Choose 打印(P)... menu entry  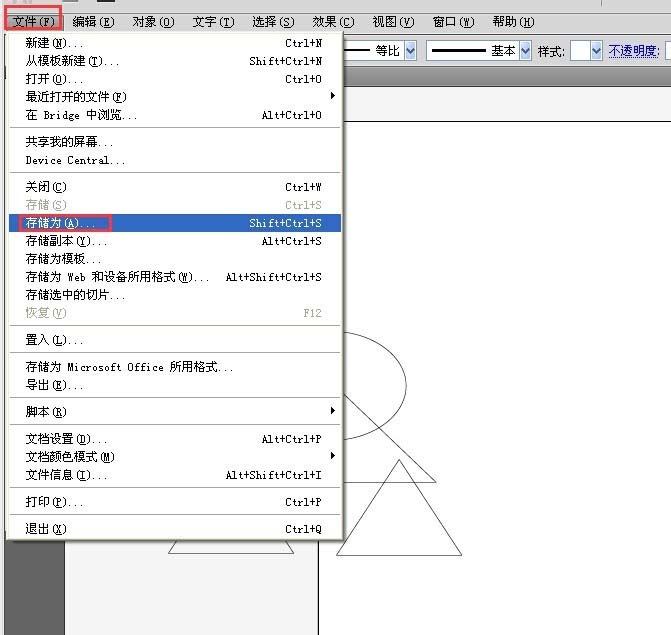tap(175, 502)
